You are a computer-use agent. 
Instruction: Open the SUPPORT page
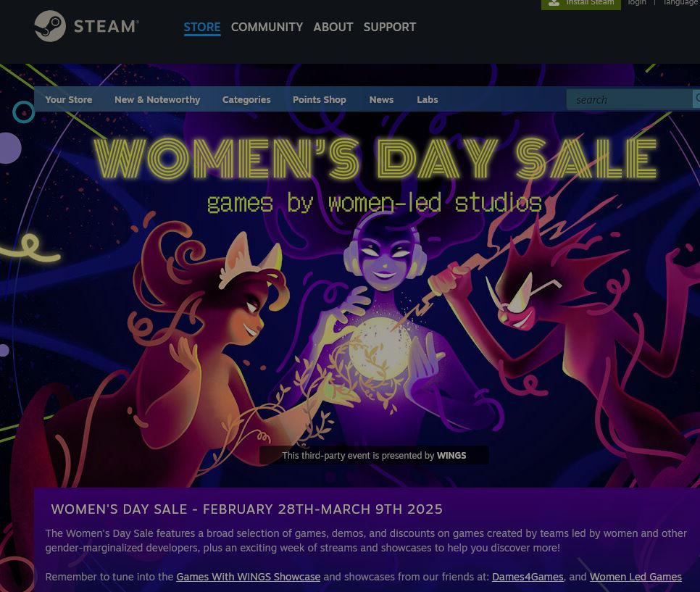(390, 28)
